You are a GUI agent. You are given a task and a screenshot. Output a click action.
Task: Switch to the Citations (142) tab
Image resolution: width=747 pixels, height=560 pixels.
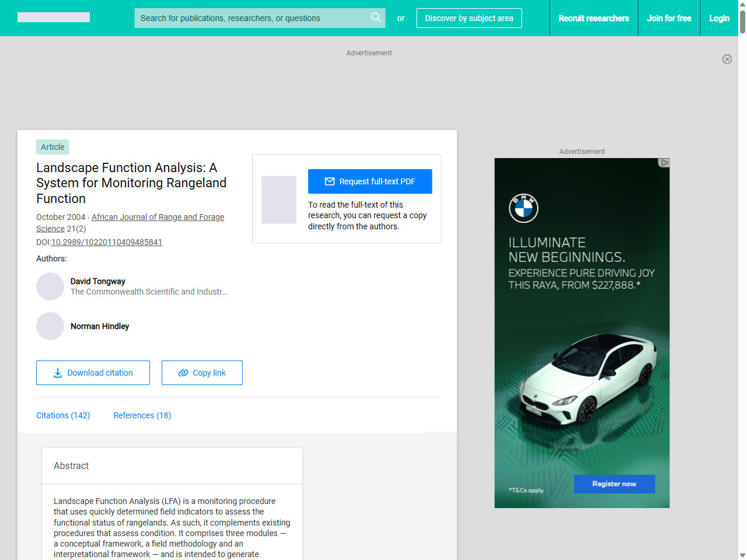click(x=63, y=415)
